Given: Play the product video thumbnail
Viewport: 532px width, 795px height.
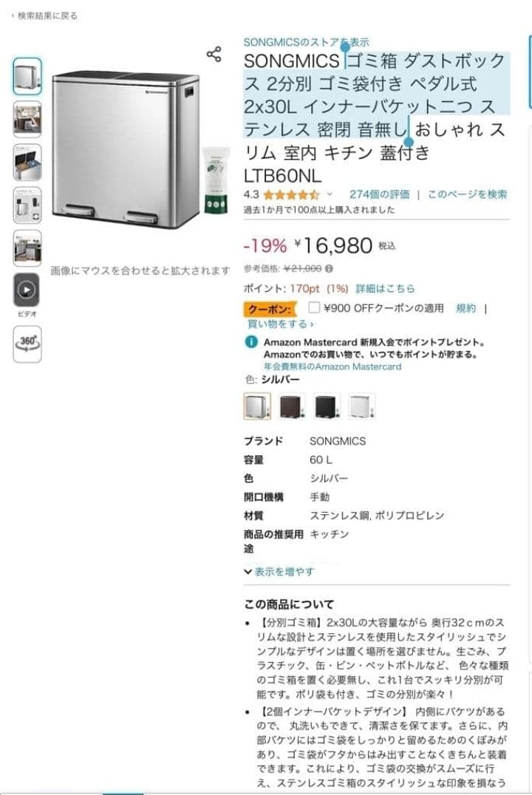Looking at the screenshot, I should pyautogui.click(x=27, y=291).
